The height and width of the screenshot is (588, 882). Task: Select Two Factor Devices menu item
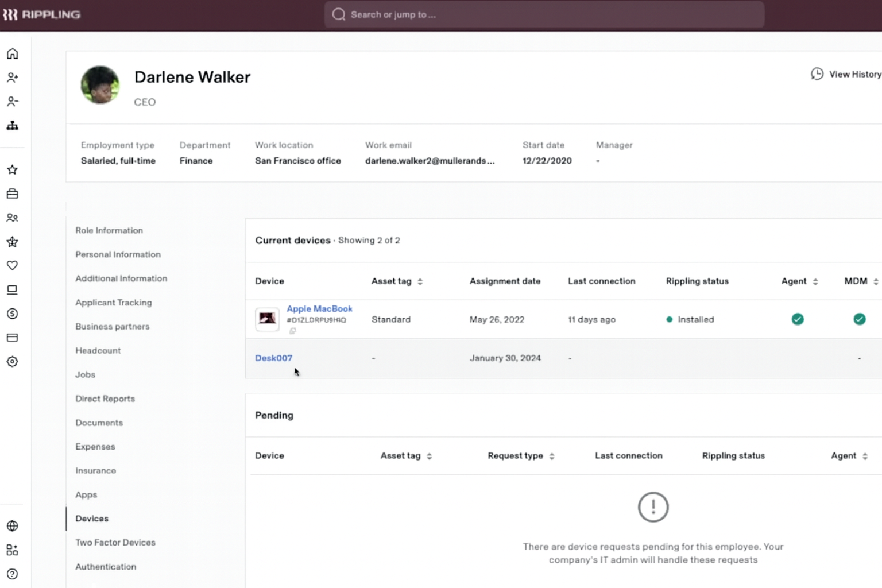115,543
